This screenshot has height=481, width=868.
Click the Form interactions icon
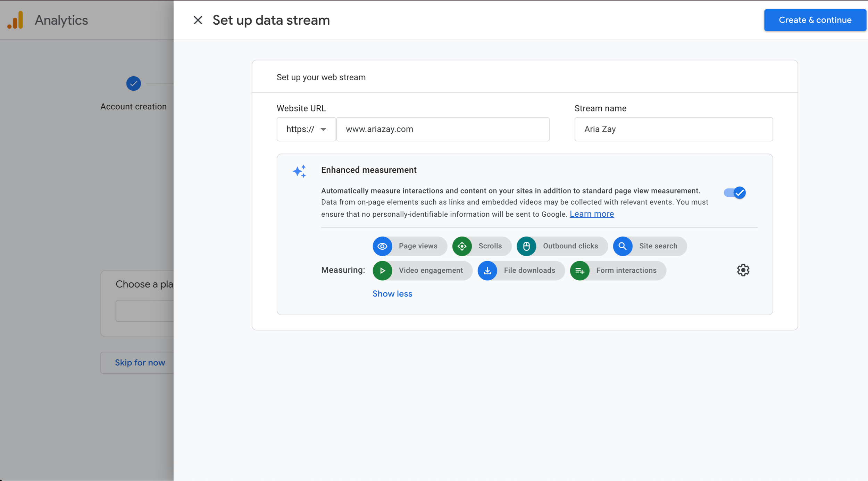tap(580, 271)
